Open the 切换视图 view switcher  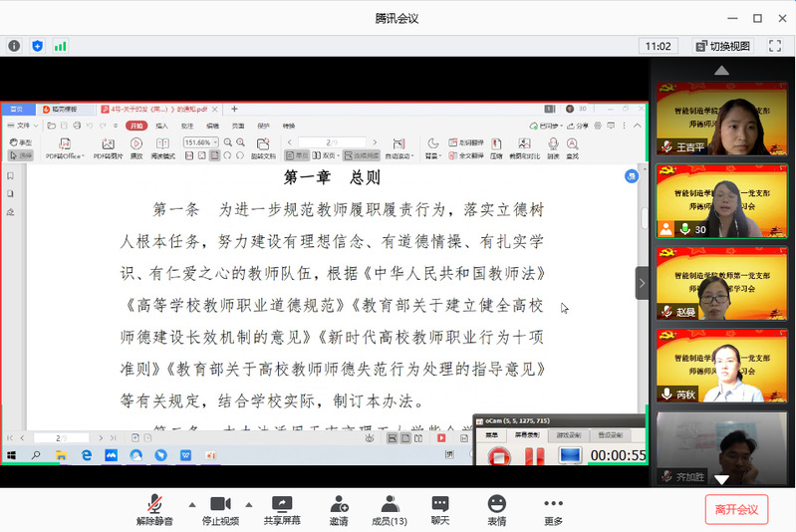[723, 46]
